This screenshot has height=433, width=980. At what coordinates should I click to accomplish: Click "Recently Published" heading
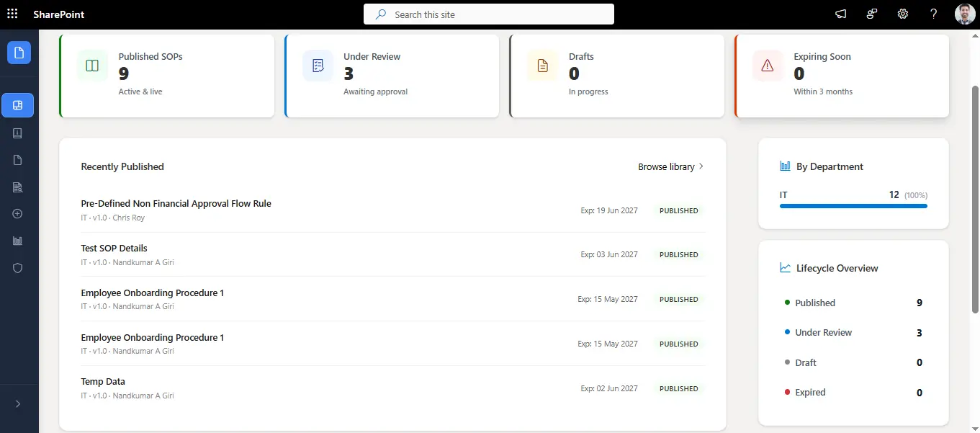pos(122,166)
